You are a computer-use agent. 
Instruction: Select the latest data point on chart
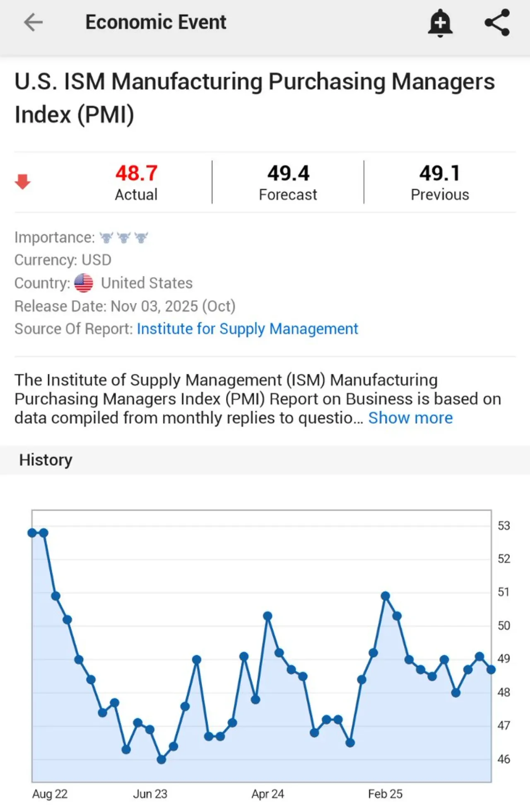pos(491,670)
